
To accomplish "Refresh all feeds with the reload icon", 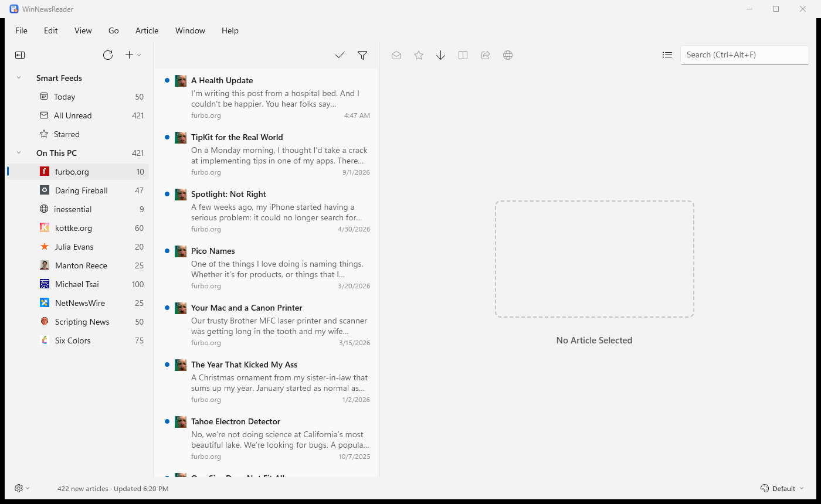I will pyautogui.click(x=108, y=55).
